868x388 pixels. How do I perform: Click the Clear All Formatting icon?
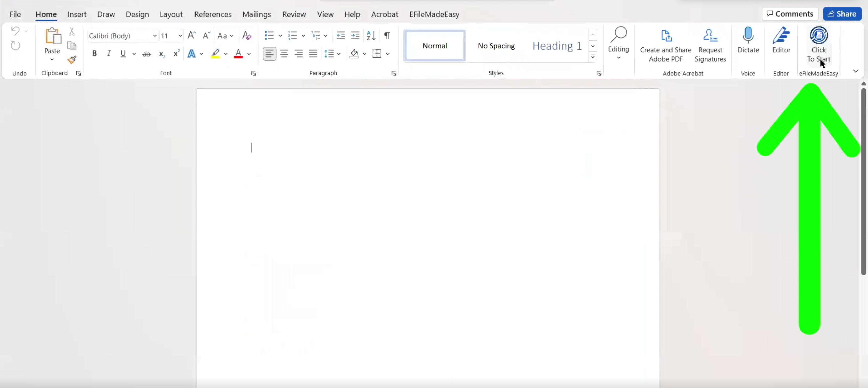coord(247,35)
